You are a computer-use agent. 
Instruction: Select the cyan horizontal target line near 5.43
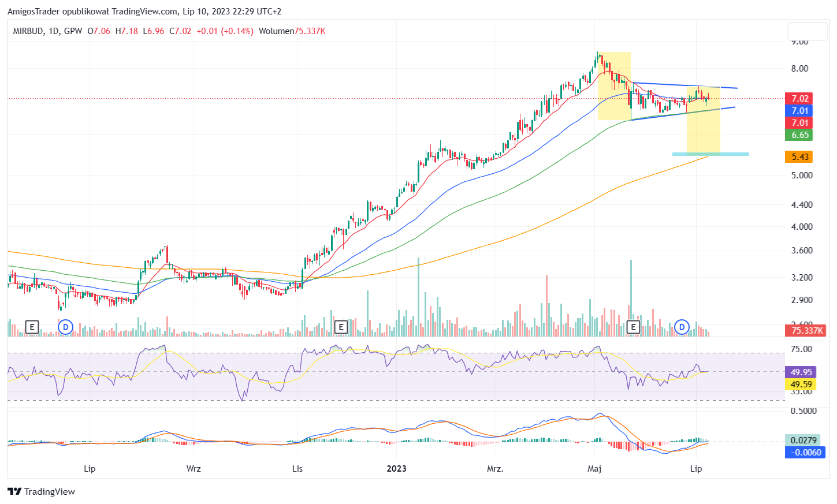coord(710,154)
